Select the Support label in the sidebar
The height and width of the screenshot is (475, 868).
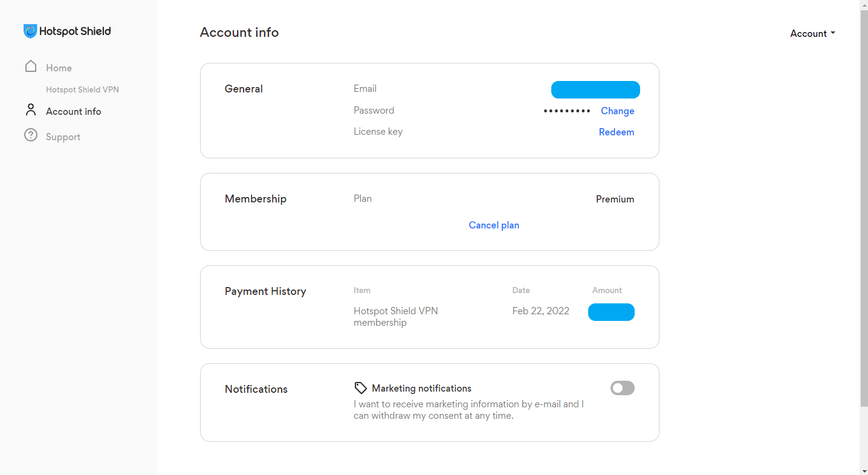[63, 137]
